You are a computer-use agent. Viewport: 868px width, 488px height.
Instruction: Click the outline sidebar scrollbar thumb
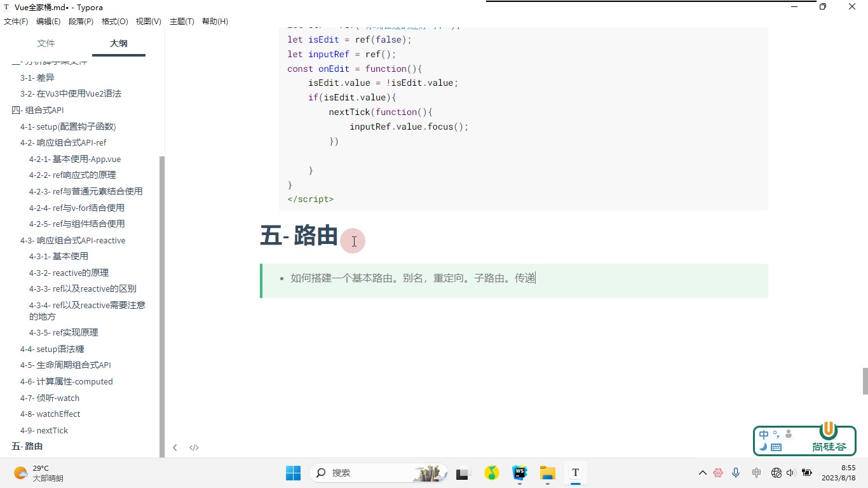[x=162, y=306]
